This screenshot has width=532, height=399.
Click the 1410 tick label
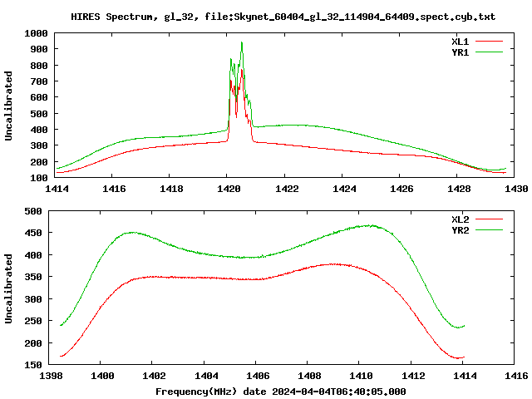click(361, 376)
